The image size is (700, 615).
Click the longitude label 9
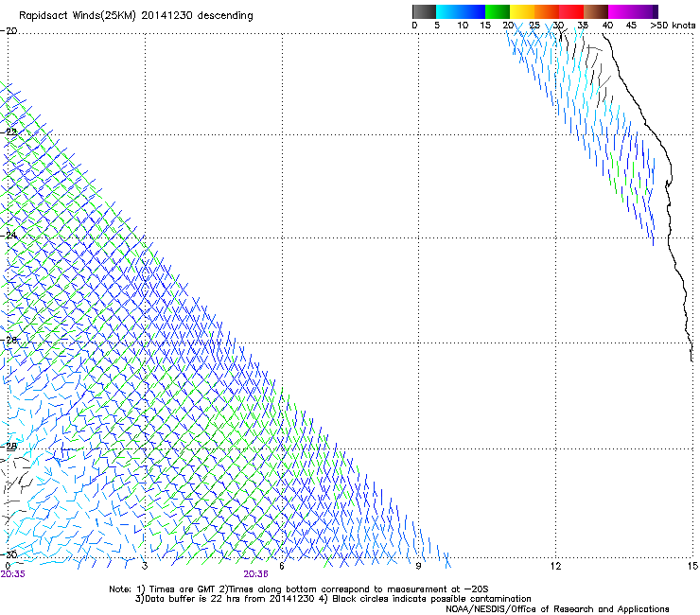418,566
